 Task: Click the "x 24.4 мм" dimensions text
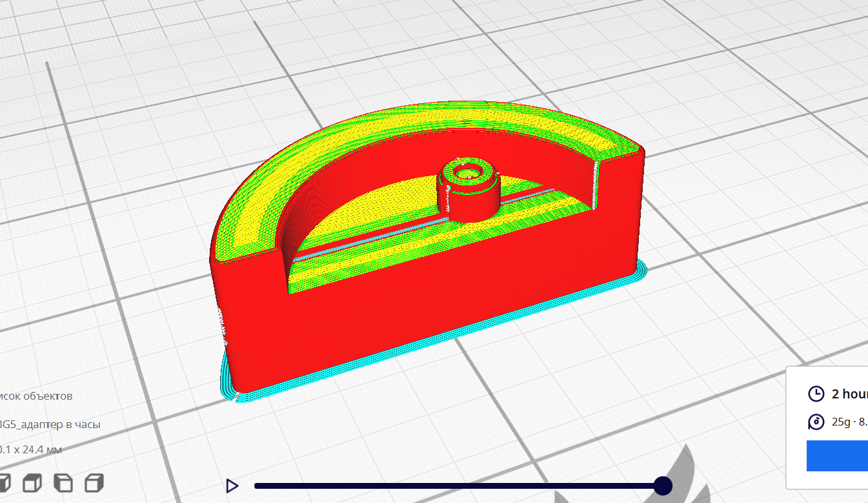[x=39, y=449]
